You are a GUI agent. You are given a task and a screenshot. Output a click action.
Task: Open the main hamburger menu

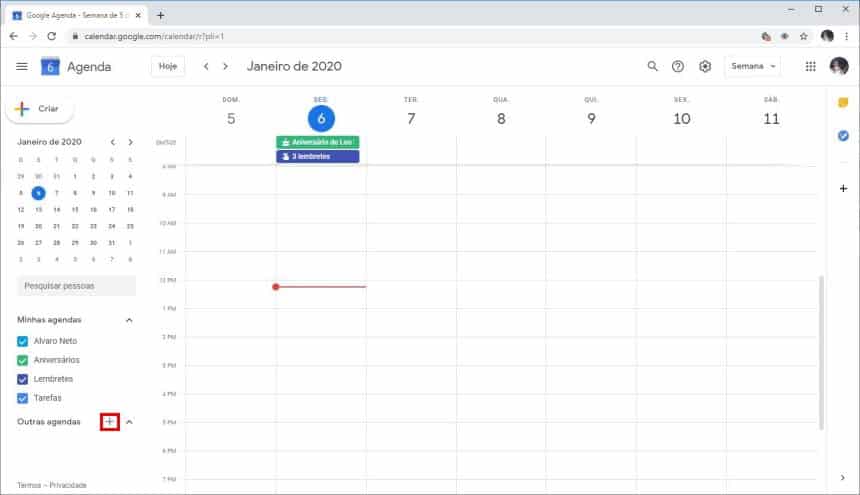pyautogui.click(x=22, y=66)
